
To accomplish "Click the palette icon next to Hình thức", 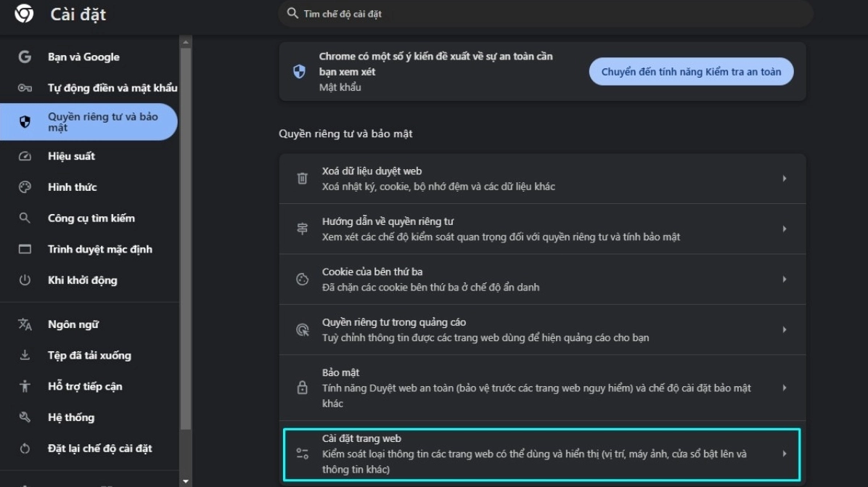I will (24, 187).
